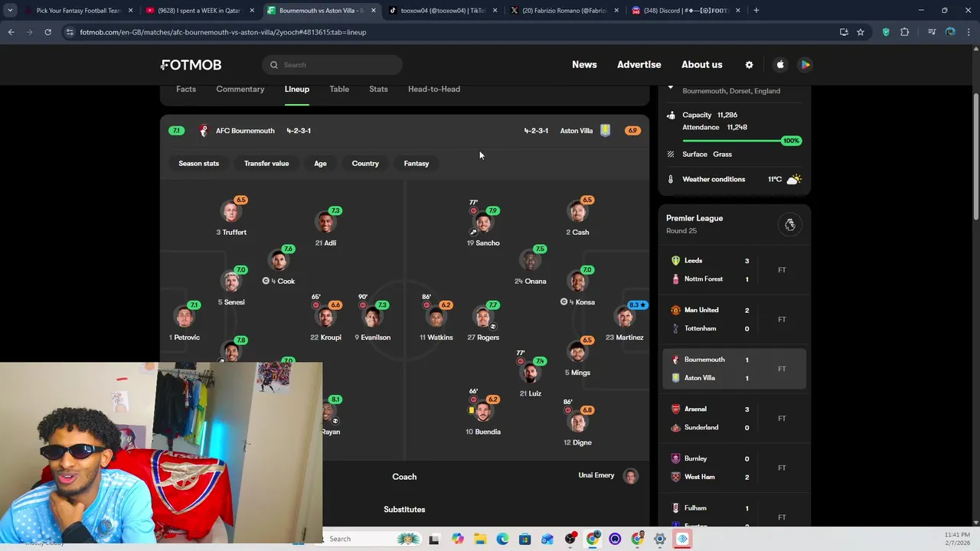Select Martinez goalkeeper avatar

coord(625,316)
